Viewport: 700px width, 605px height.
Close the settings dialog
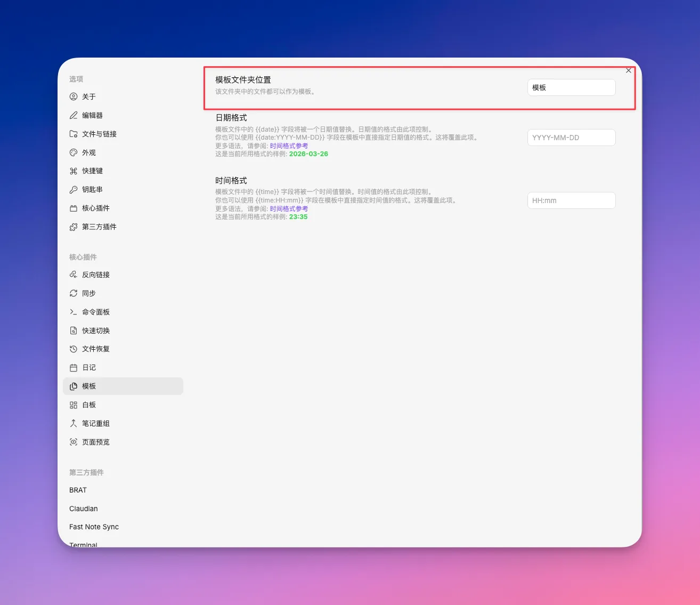pos(629,70)
